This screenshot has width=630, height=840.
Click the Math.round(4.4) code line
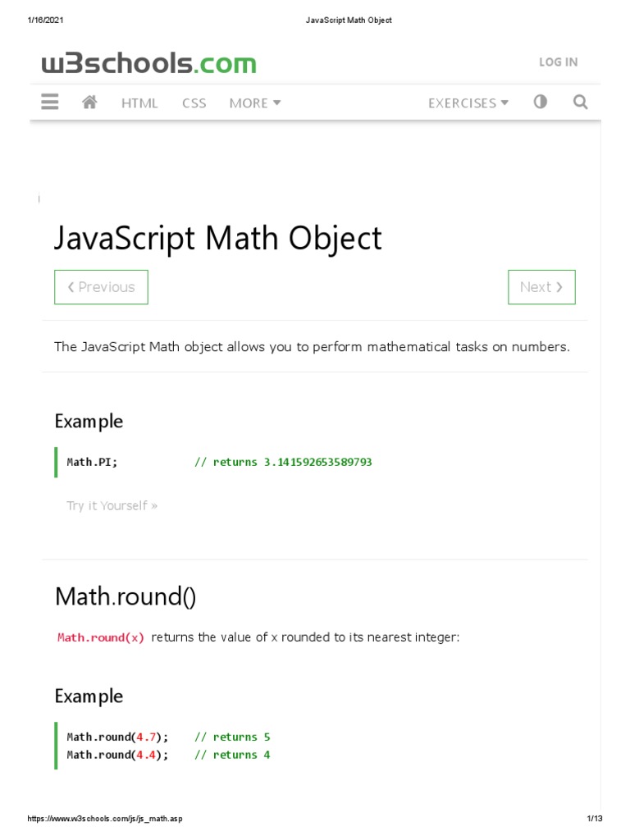click(117, 755)
